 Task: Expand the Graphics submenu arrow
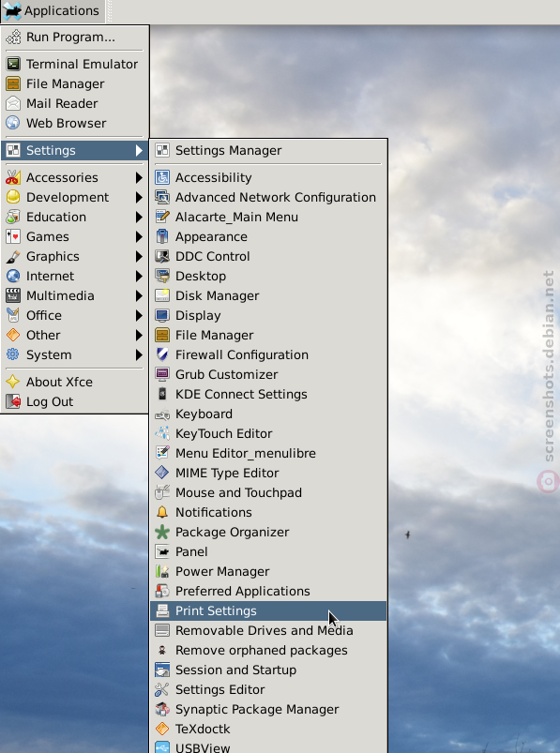[139, 256]
